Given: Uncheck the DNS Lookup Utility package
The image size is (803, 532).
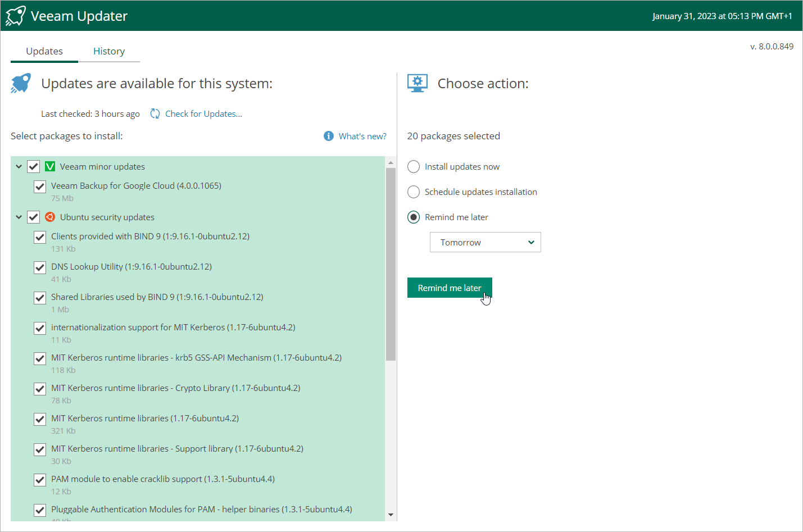Looking at the screenshot, I should coord(40,267).
